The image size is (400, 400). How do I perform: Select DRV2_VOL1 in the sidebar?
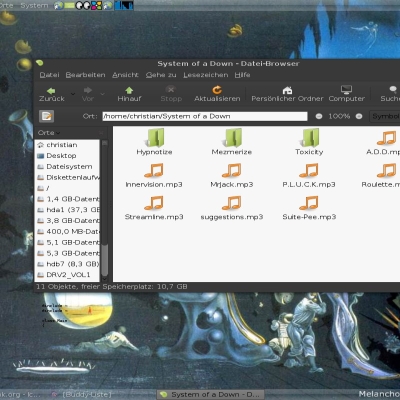coord(67,275)
